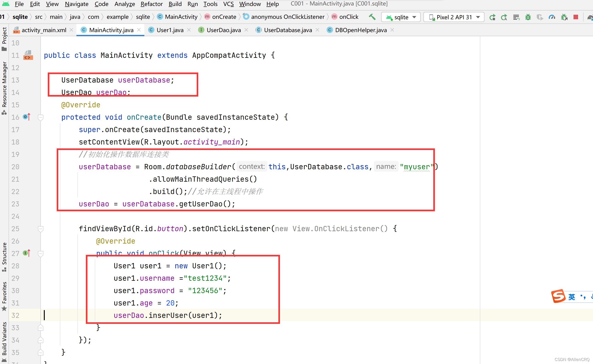Close the UserDao.java tab
The width and height of the screenshot is (593, 364).
(246, 30)
